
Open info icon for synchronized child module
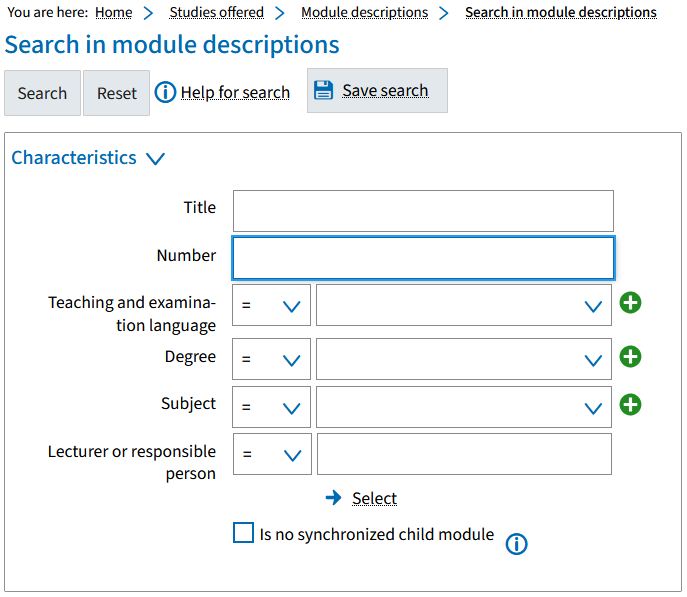[x=516, y=544]
